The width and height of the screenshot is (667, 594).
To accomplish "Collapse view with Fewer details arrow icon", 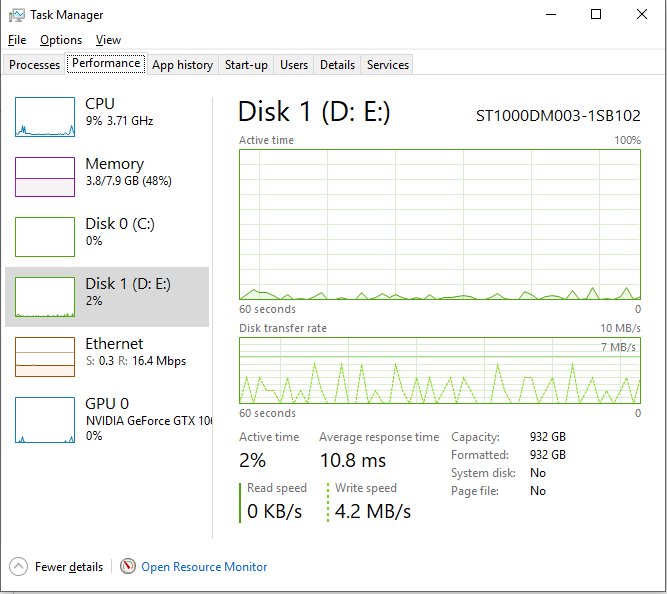I will click(18, 566).
